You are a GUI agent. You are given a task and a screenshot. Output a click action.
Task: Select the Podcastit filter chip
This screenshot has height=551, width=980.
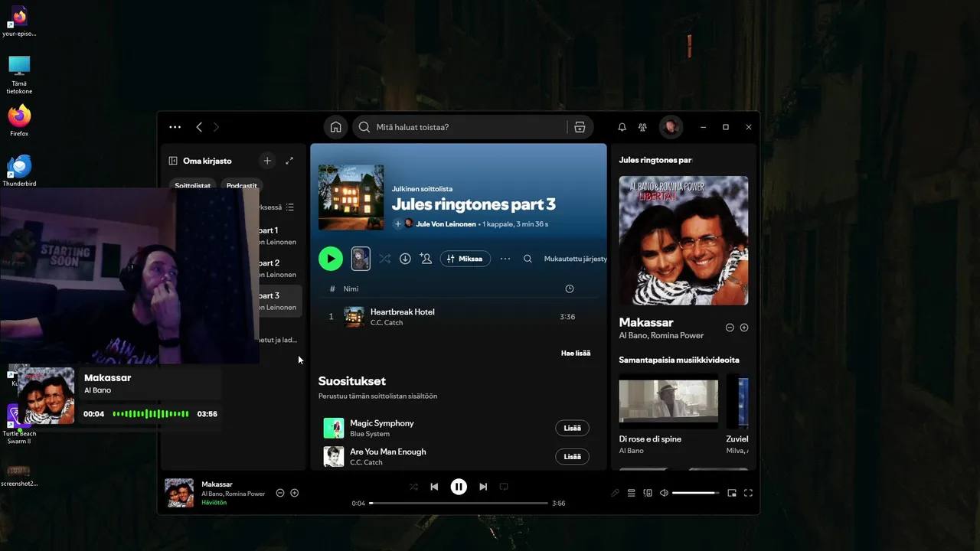(x=242, y=185)
